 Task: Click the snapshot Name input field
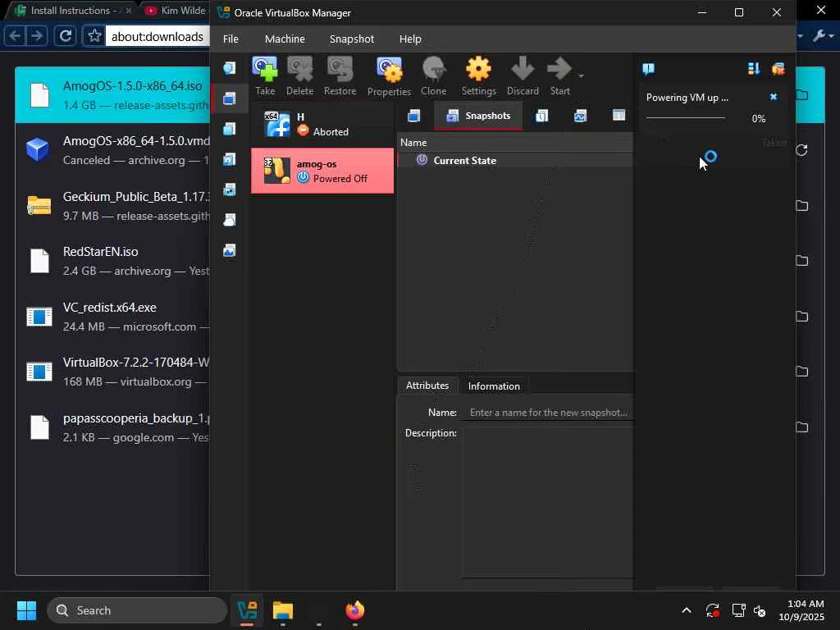coord(548,413)
